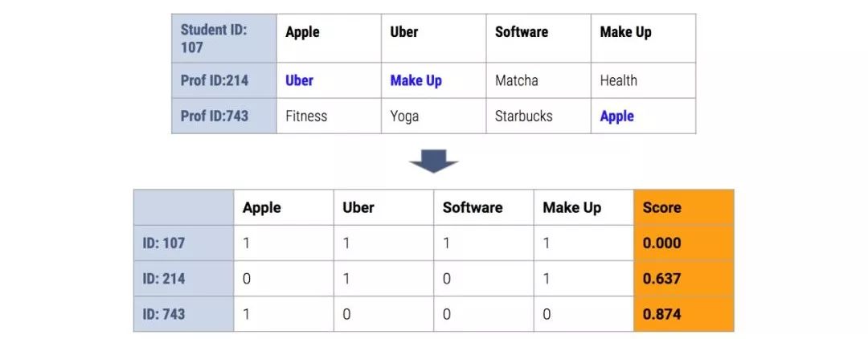Select the 0.000 score cell
The image size is (868, 339).
click(x=661, y=243)
